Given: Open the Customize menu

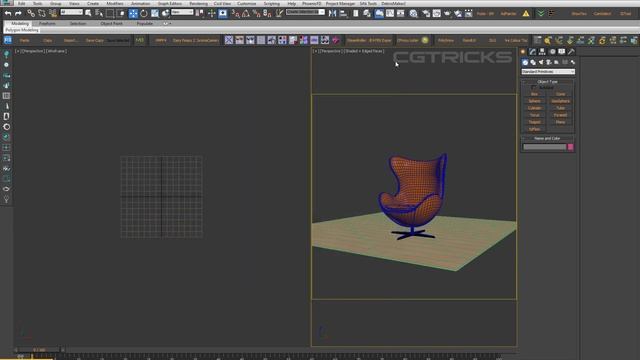Looking at the screenshot, I should pyautogui.click(x=247, y=3).
